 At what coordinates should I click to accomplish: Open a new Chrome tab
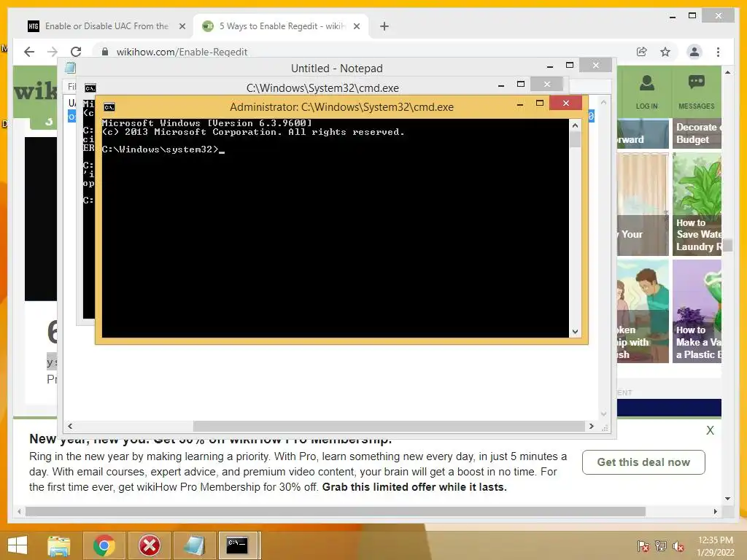point(384,26)
